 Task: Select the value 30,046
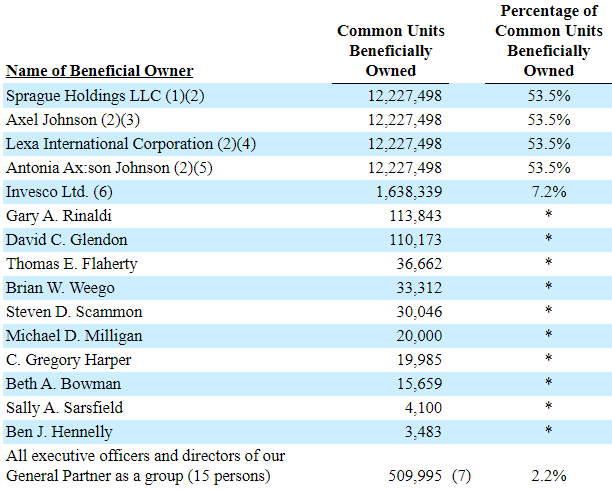point(419,312)
